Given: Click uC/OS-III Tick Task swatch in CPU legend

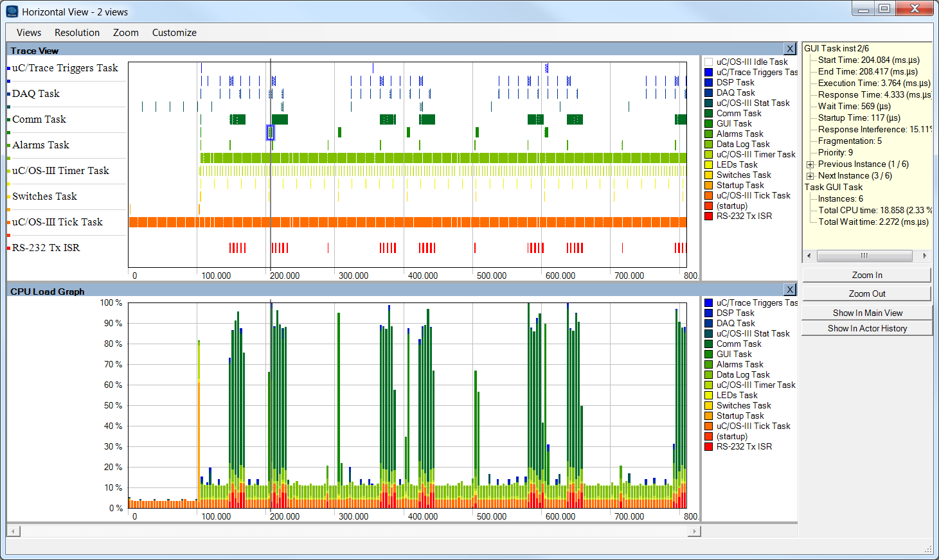Looking at the screenshot, I should 708,426.
